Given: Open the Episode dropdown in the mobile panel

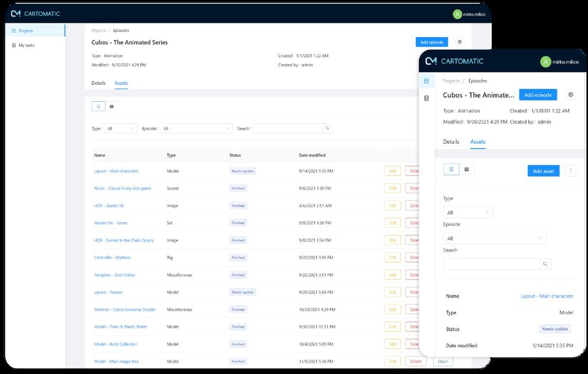Looking at the screenshot, I should pyautogui.click(x=495, y=238).
